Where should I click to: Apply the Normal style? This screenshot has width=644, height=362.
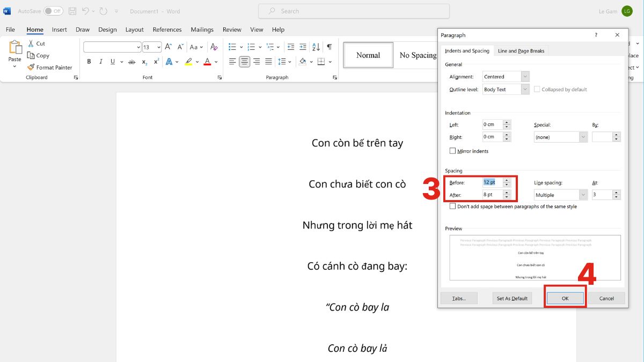368,55
